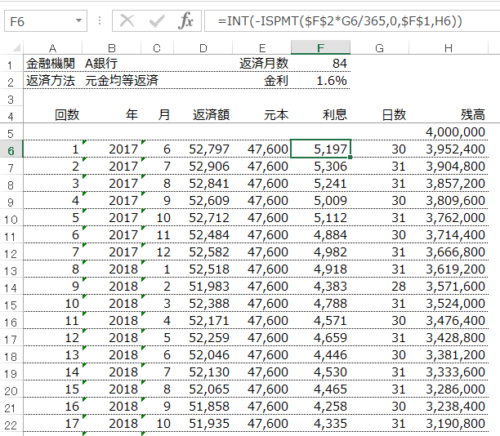Click the Enter checkmark formula bar icon
This screenshot has width=500, height=436.
tap(157, 21)
